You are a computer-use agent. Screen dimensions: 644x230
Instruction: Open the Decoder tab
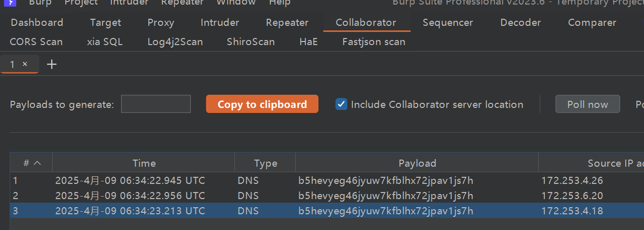tap(520, 23)
